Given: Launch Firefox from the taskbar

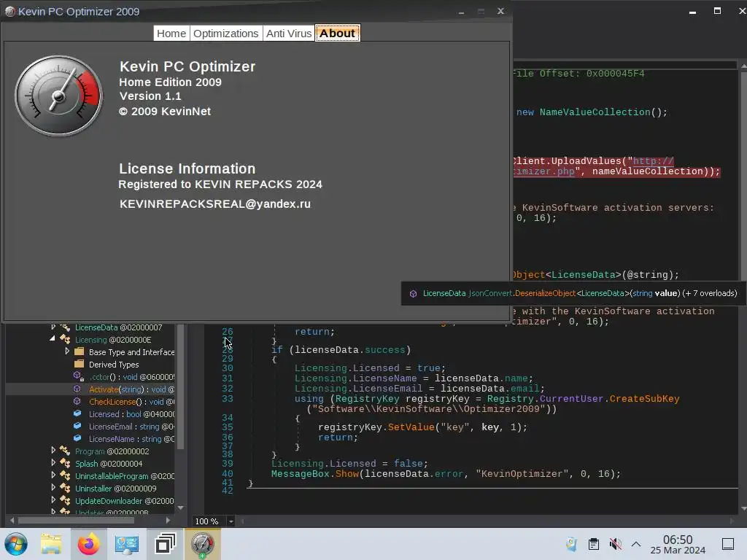Looking at the screenshot, I should point(88,544).
